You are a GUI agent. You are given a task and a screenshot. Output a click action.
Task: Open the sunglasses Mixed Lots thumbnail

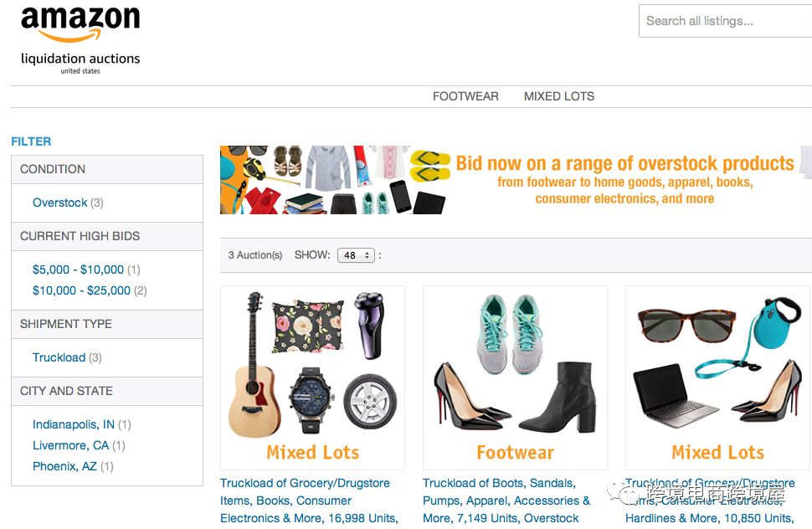click(717, 377)
